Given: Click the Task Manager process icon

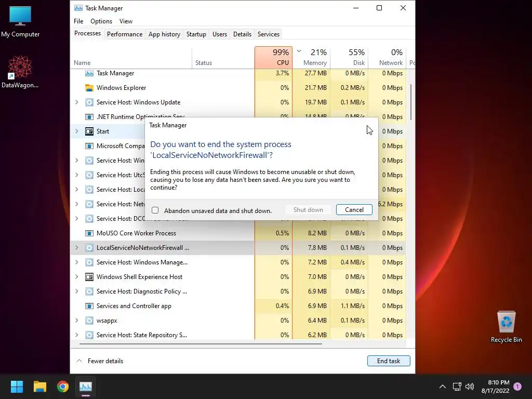Looking at the screenshot, I should 89,73.
